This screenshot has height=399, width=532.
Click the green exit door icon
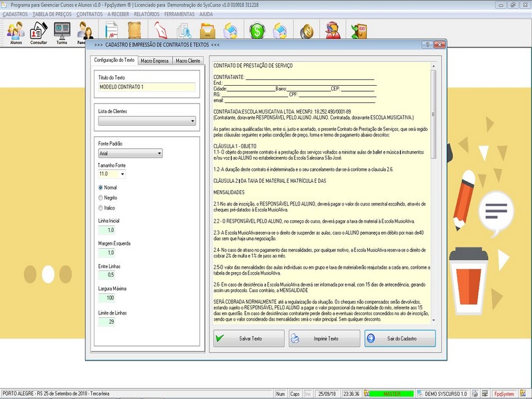click(x=359, y=31)
